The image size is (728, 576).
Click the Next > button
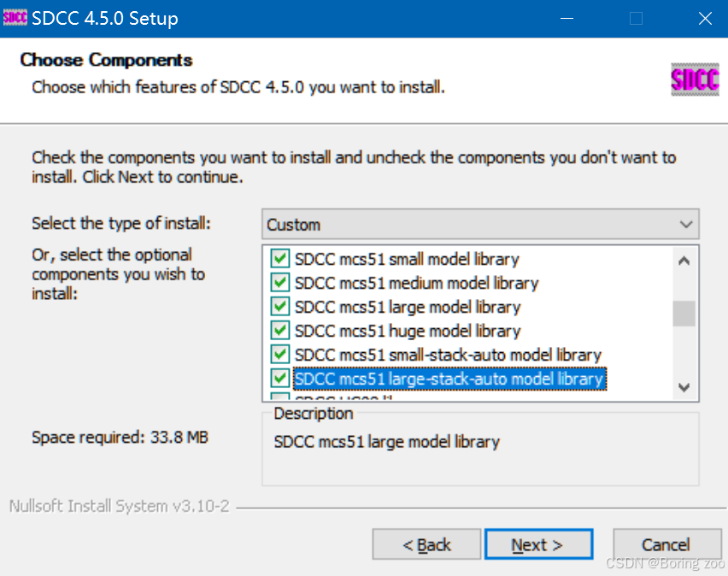[x=538, y=544]
